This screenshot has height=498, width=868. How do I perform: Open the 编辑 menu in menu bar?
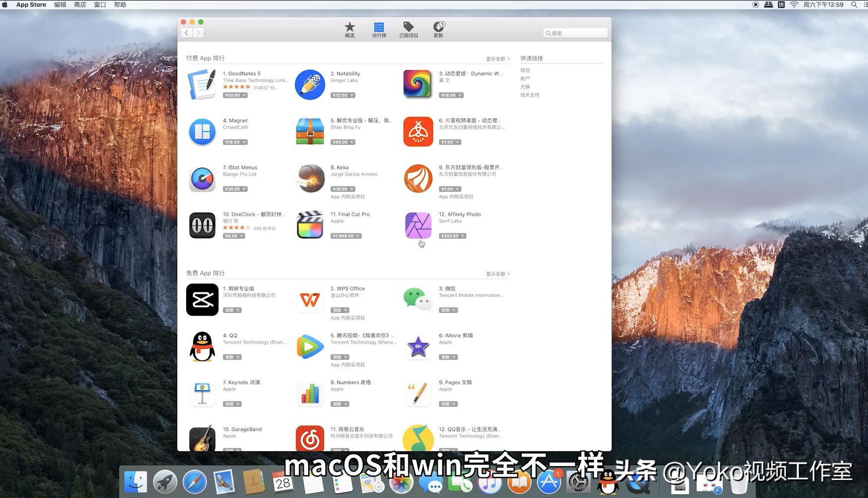60,4
